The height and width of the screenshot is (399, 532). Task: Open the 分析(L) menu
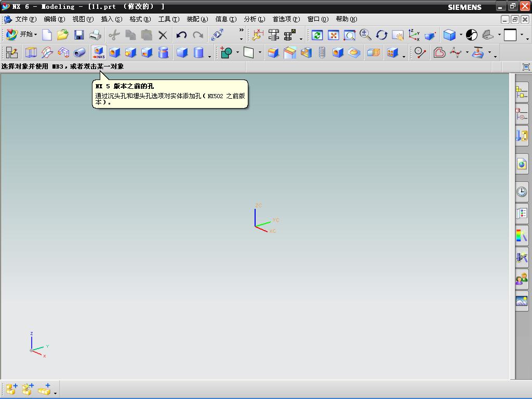[x=254, y=19]
